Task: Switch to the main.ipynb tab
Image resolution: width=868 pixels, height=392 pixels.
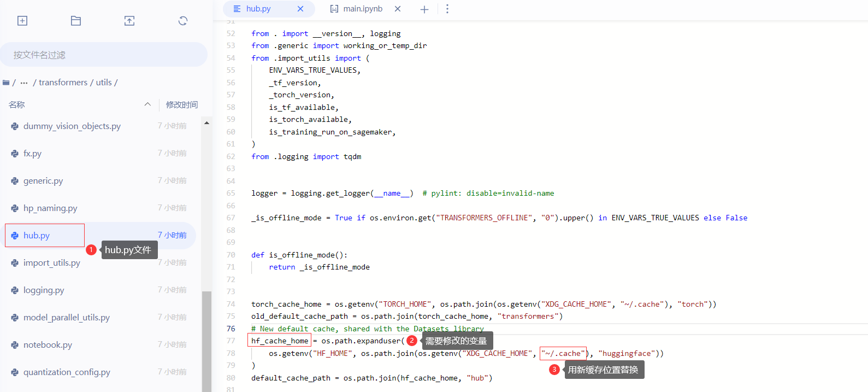Action: coord(363,9)
